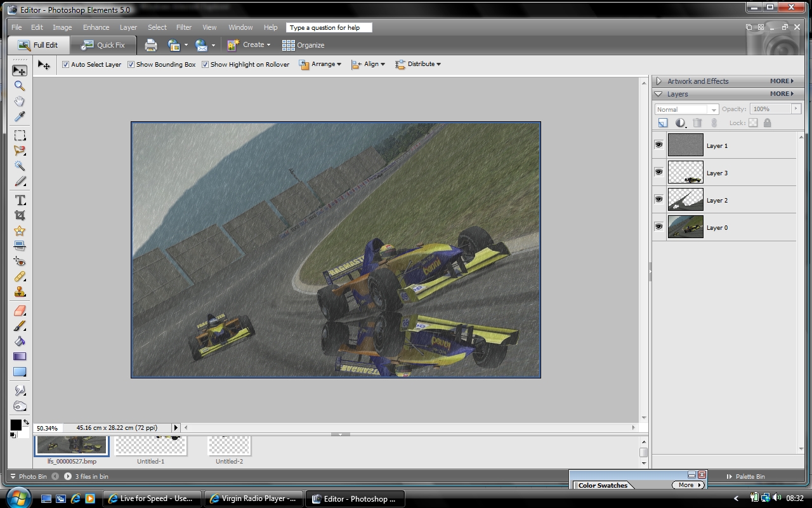Select the Blur tool

click(x=20, y=391)
